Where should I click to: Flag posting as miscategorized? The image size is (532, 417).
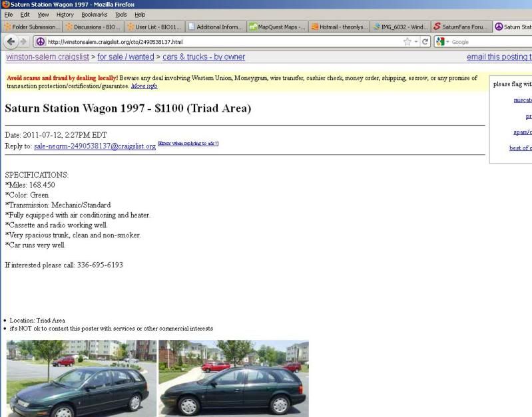click(523, 100)
